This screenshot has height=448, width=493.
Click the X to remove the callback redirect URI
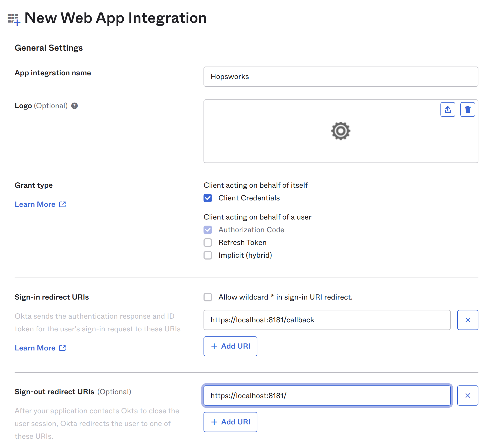(468, 320)
